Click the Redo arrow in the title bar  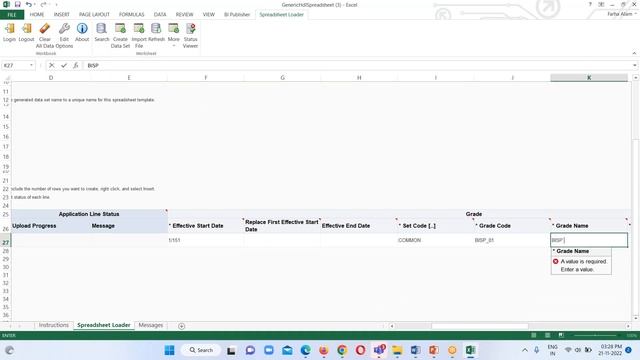pyautogui.click(x=43, y=4)
